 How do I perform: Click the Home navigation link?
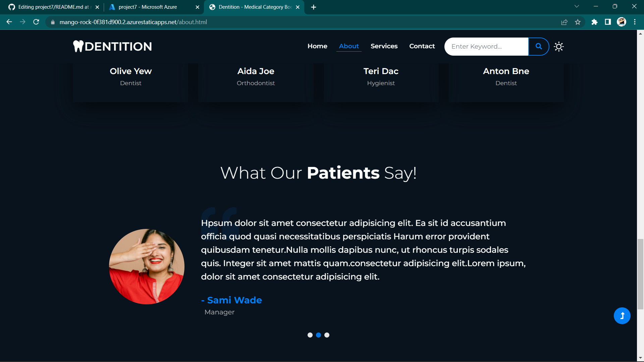pyautogui.click(x=317, y=46)
